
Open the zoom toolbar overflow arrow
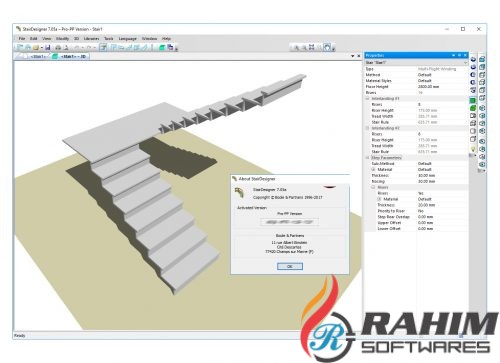click(x=333, y=49)
